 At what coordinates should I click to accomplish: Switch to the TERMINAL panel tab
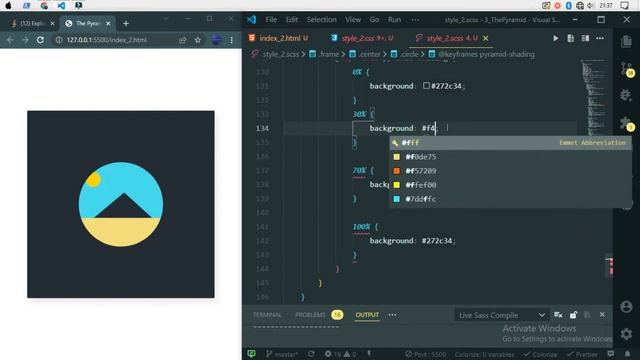[267, 315]
